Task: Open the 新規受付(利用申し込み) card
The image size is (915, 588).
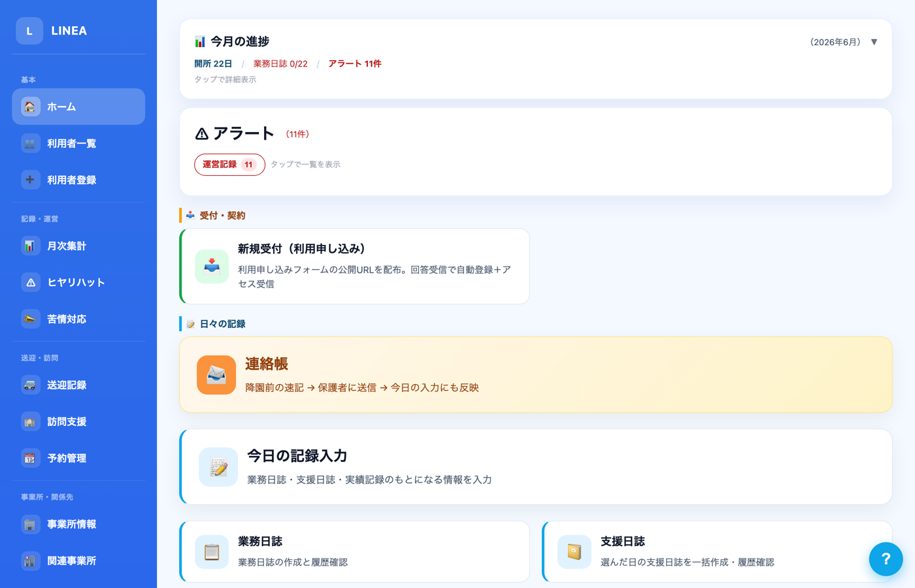Action: [x=354, y=266]
